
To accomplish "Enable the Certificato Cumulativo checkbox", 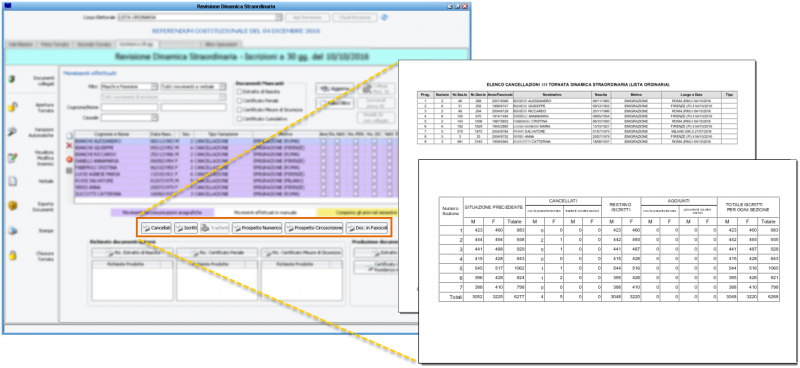I will (x=239, y=119).
